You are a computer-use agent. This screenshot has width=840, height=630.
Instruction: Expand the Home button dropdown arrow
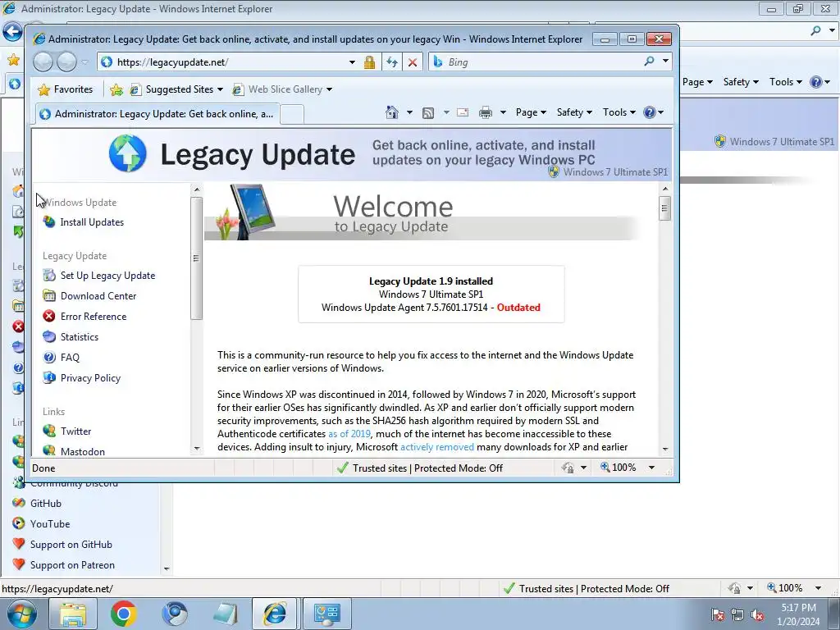pyautogui.click(x=409, y=112)
